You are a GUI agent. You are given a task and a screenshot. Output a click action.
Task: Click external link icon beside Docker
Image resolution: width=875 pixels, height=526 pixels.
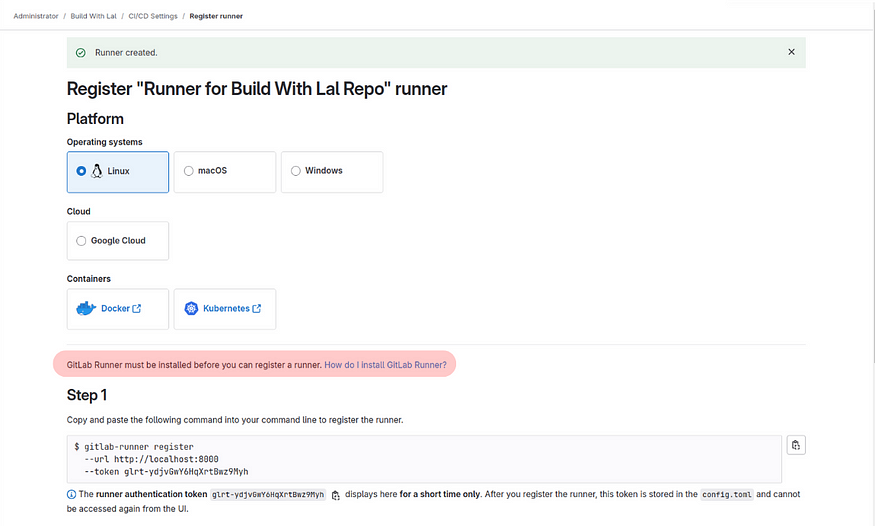coord(137,308)
